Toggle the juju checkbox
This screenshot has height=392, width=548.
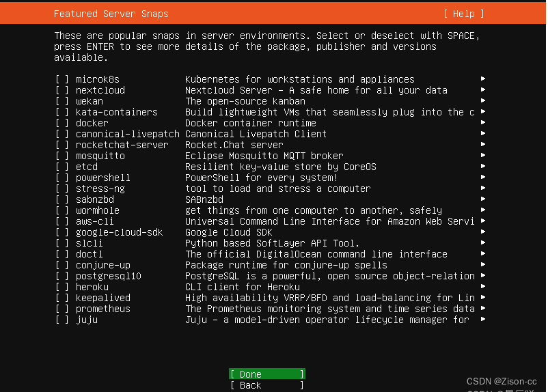coord(62,320)
